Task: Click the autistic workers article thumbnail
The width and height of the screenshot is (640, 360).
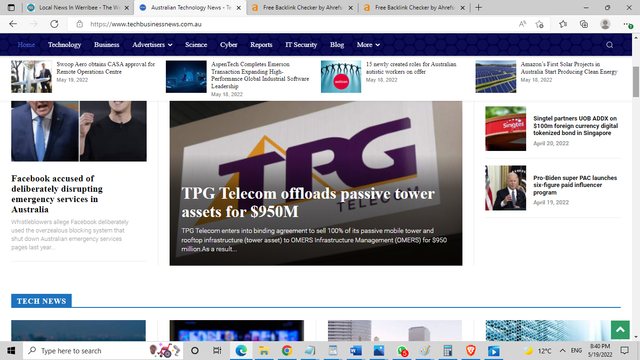Action: [x=341, y=77]
